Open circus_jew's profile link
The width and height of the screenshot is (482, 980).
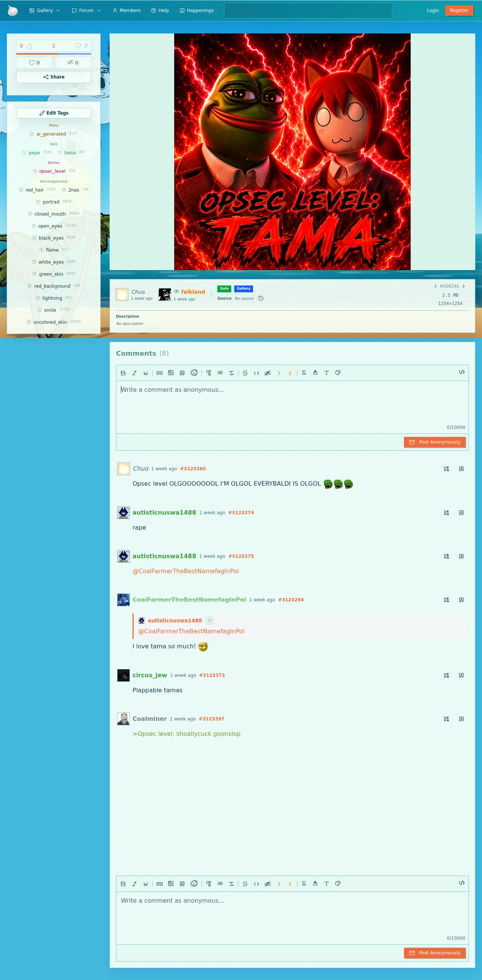[150, 675]
